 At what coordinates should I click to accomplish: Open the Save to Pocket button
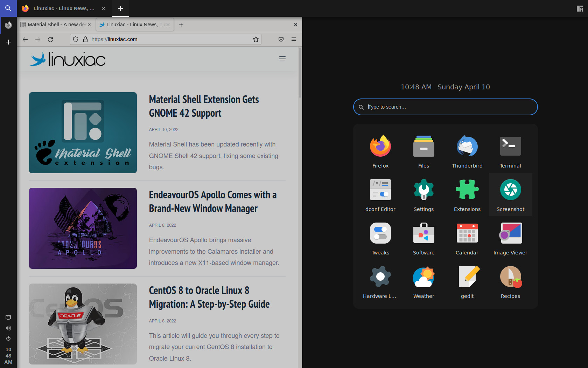(281, 39)
